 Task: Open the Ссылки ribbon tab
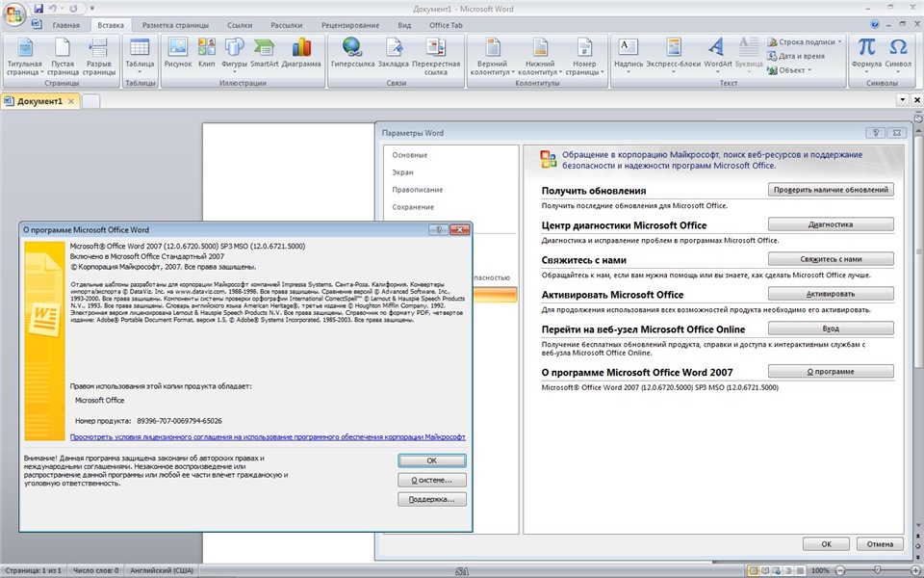point(240,25)
